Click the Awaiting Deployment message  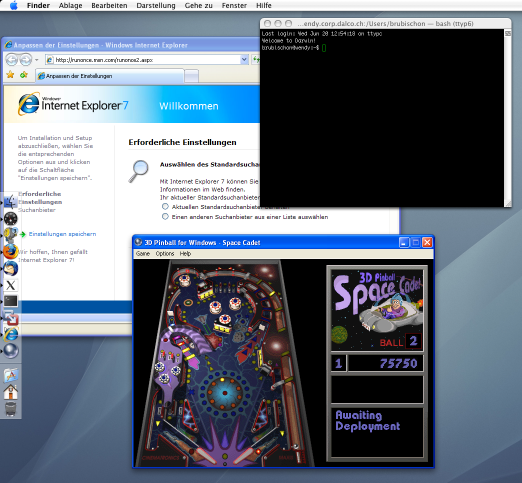pos(368,421)
